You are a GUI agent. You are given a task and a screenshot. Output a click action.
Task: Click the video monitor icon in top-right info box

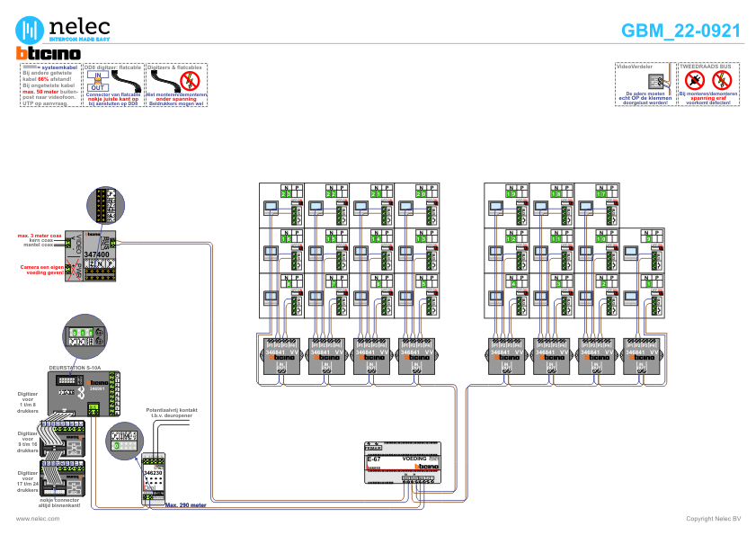tap(654, 82)
